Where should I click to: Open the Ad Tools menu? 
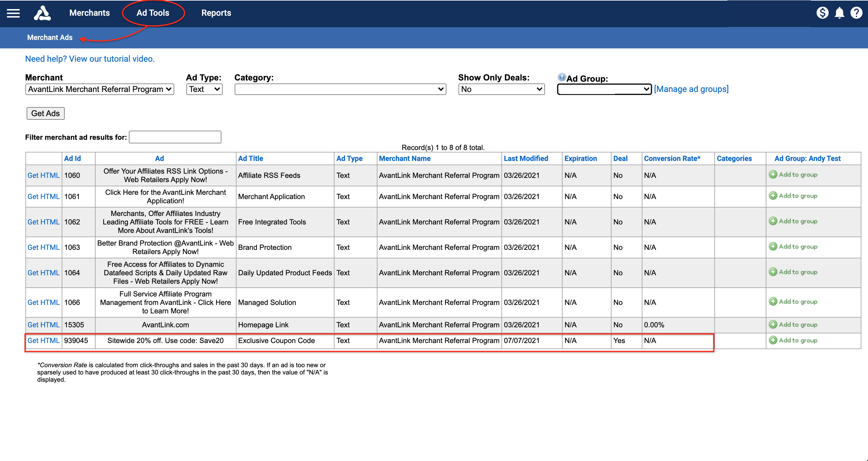point(153,13)
